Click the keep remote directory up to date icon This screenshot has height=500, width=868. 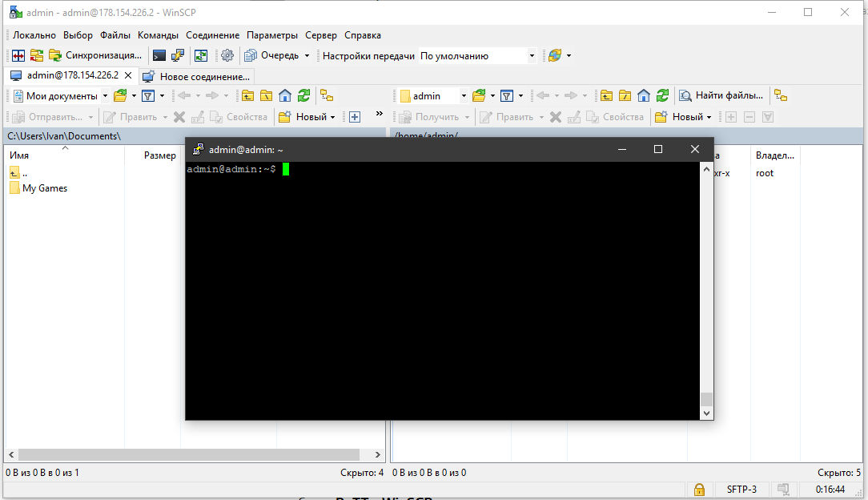[201, 55]
